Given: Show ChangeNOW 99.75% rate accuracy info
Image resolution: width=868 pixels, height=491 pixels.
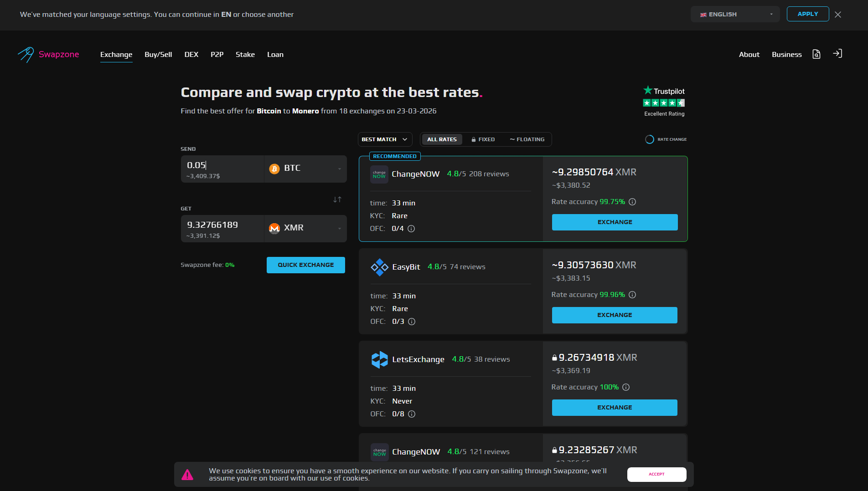Looking at the screenshot, I should (632, 202).
